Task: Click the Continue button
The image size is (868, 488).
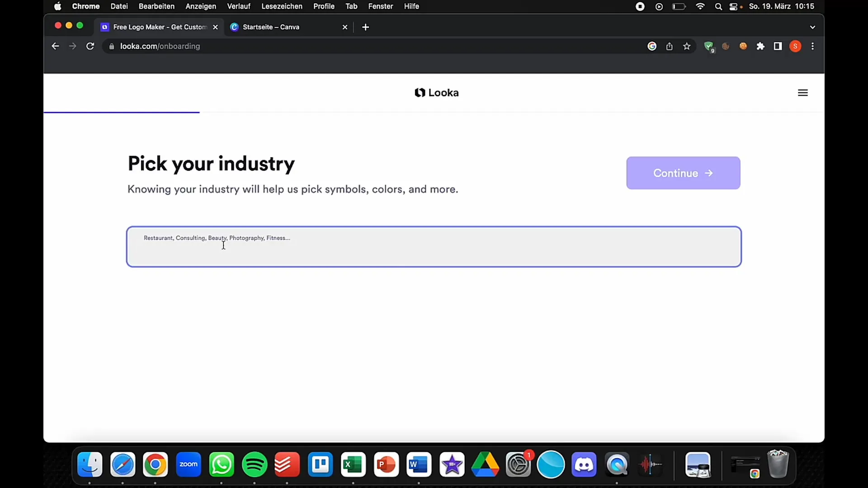Action: (683, 173)
